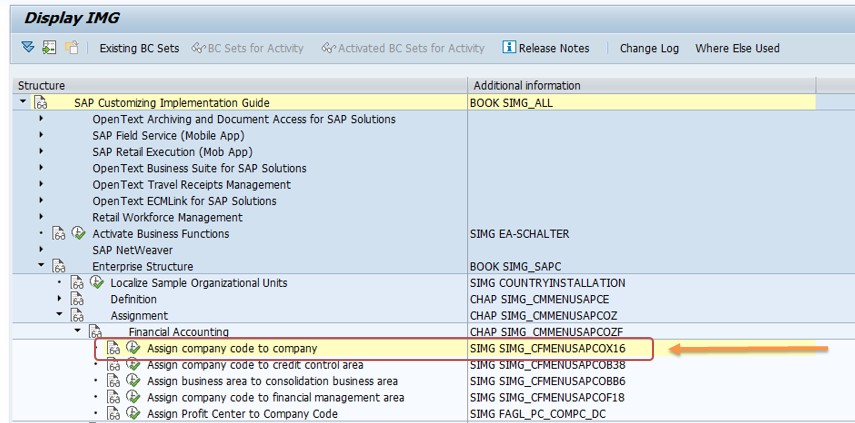Execute Assign company code to credit control area
Viewport: 855px width, 423px height.
click(133, 364)
